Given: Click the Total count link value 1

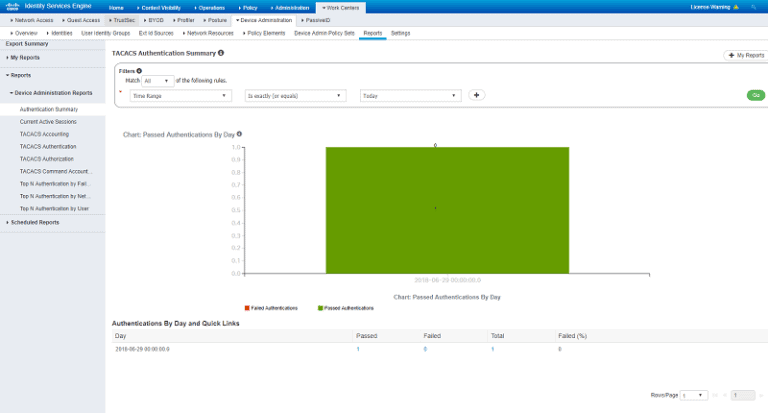Looking at the screenshot, I should (493, 349).
